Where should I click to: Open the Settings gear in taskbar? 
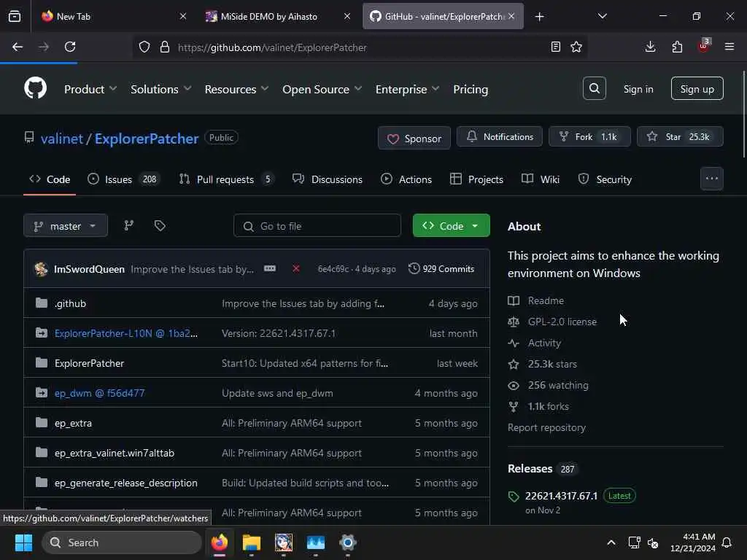click(x=348, y=542)
